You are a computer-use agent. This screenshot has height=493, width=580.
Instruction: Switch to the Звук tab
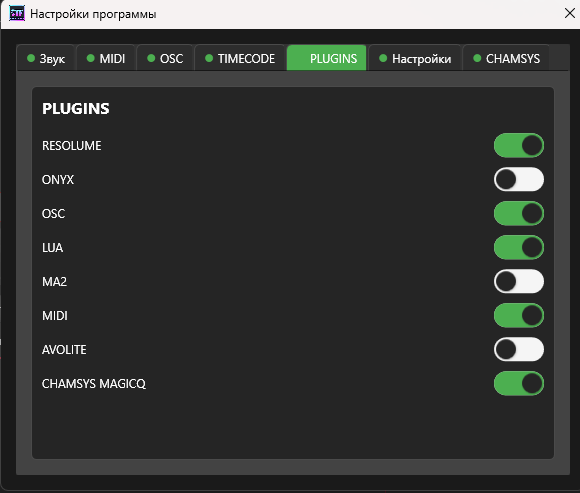46,58
